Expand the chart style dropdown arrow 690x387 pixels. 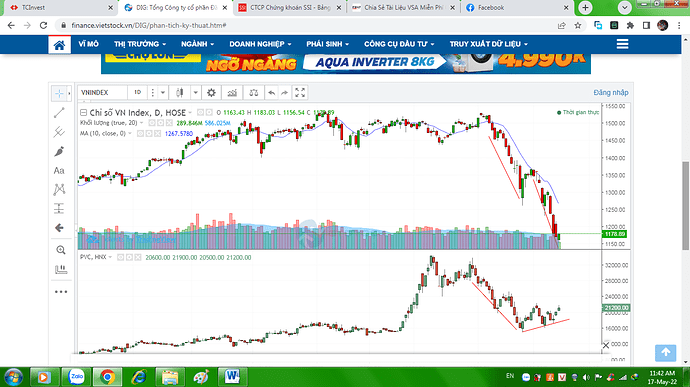tap(195, 92)
